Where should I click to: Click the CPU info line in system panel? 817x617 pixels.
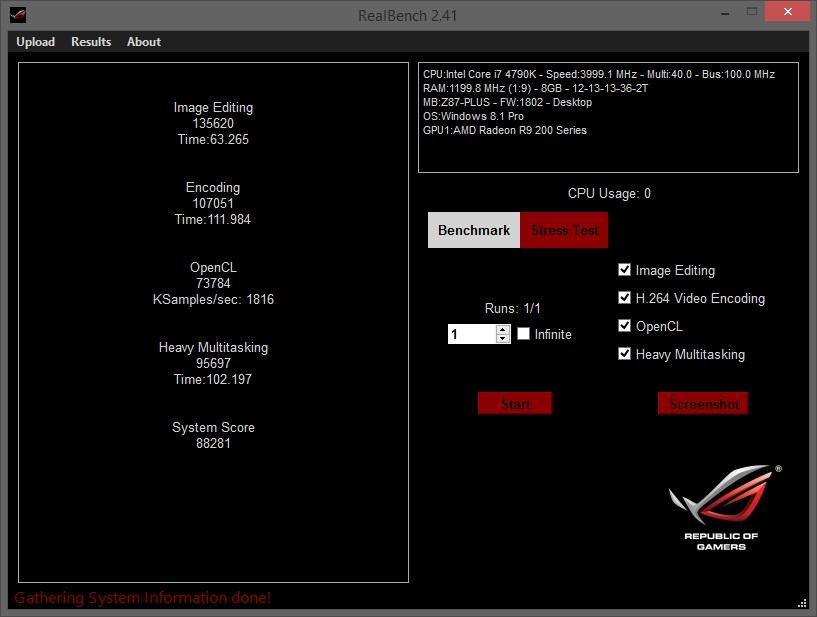pyautogui.click(x=599, y=74)
